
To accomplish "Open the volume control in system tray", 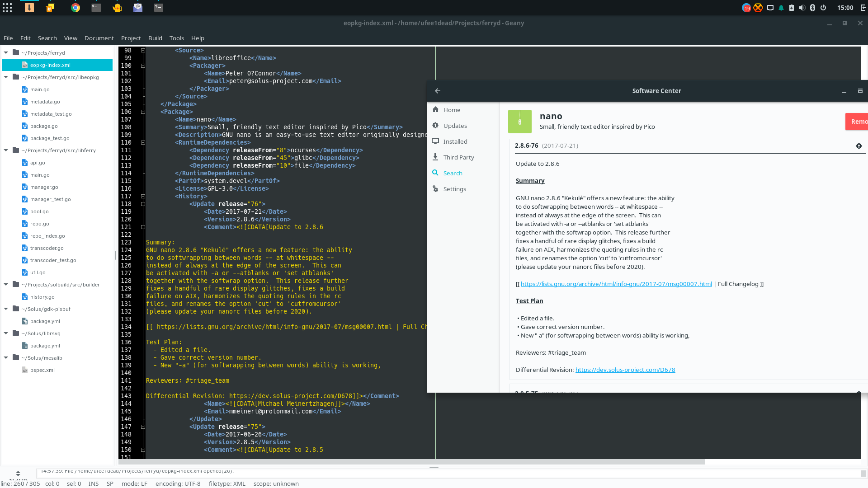I will click(x=802, y=8).
